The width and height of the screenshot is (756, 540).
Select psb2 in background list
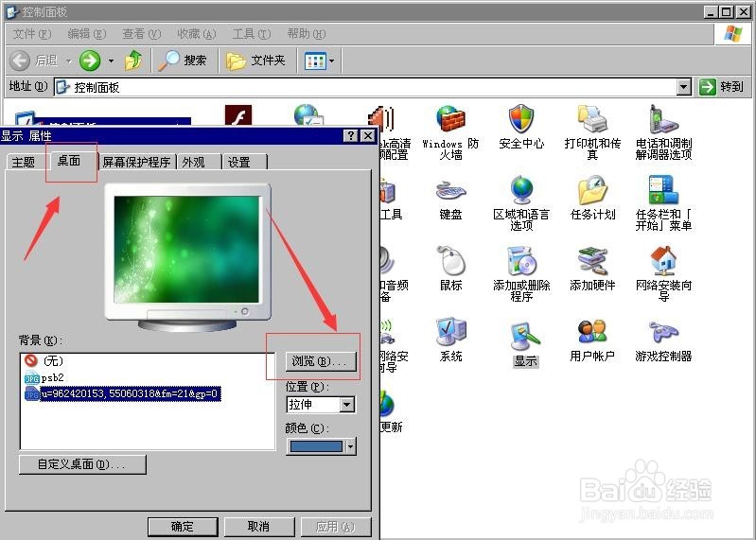44,377
